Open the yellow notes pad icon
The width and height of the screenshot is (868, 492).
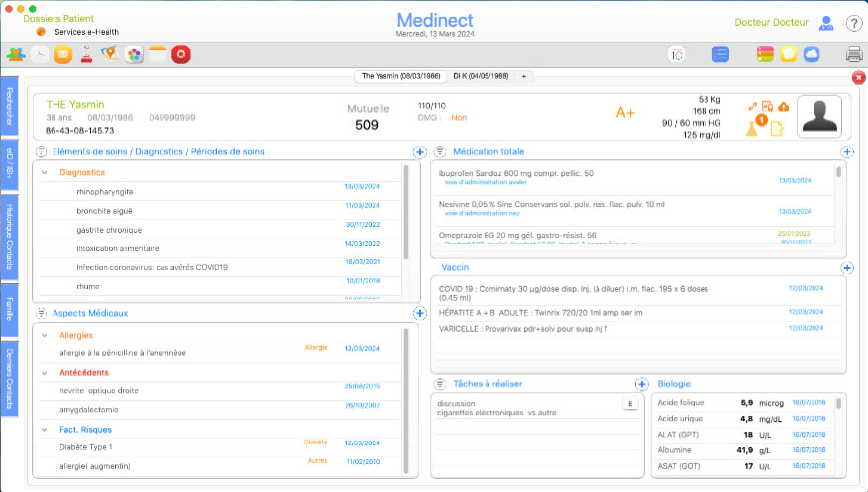click(x=158, y=54)
